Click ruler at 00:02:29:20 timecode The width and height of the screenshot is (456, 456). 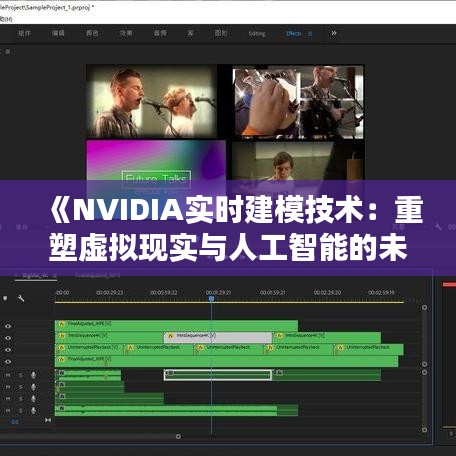coord(327,293)
